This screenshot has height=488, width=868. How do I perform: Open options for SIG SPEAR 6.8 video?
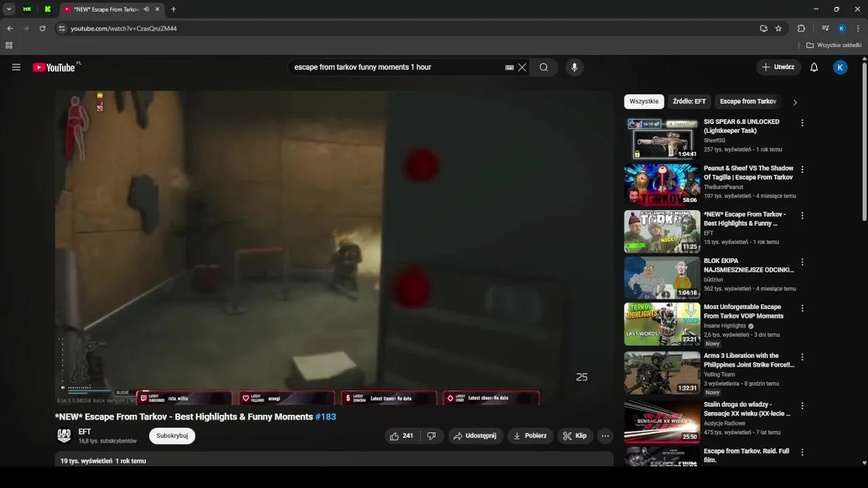coord(802,123)
